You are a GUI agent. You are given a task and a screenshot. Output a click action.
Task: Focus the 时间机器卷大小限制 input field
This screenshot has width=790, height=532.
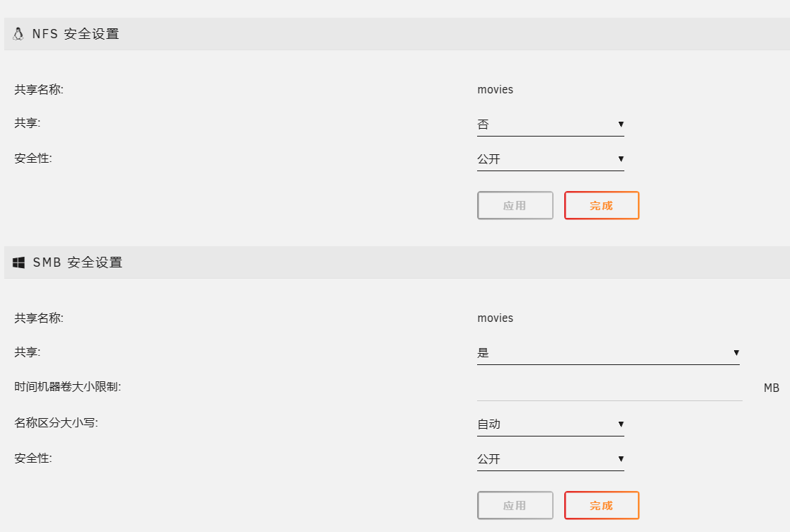[609, 388]
